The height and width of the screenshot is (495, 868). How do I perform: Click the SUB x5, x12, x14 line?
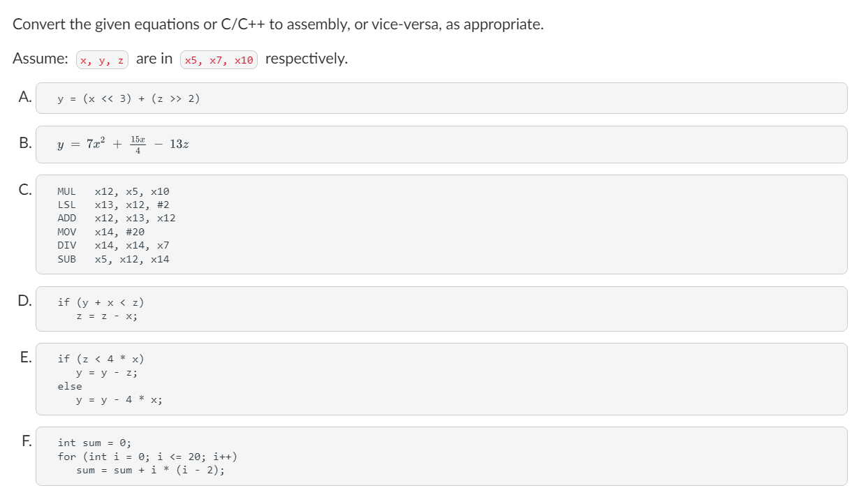point(114,259)
